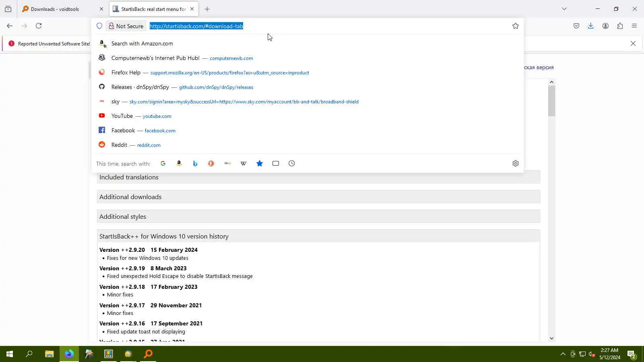Screen dimensions: 644x362
Task: Click the Firefox taskbar button
Action: (69, 354)
